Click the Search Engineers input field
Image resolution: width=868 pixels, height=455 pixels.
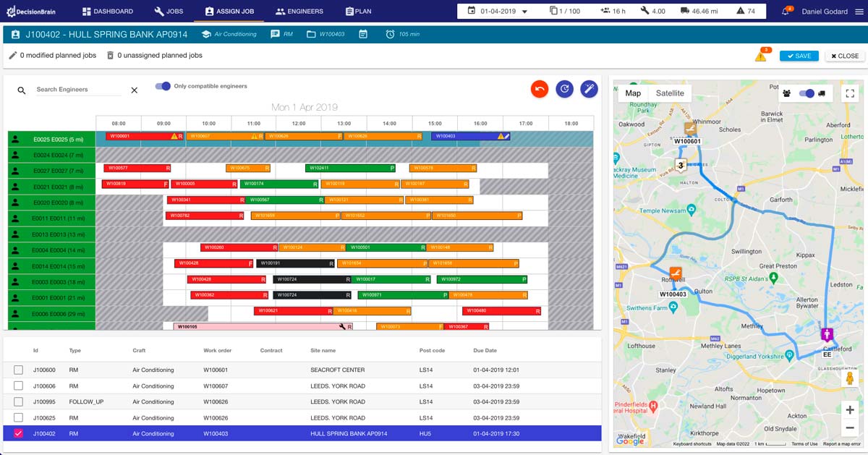(x=78, y=90)
